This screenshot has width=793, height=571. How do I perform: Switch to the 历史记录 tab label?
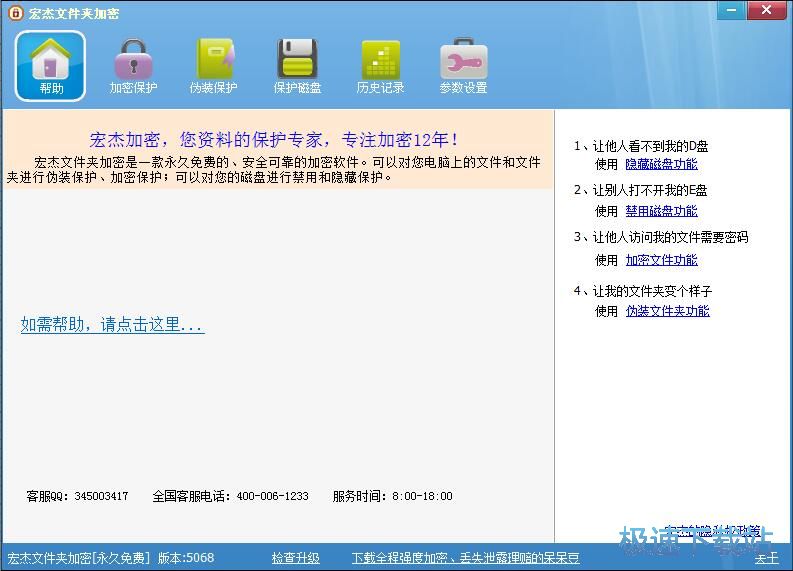click(x=380, y=87)
